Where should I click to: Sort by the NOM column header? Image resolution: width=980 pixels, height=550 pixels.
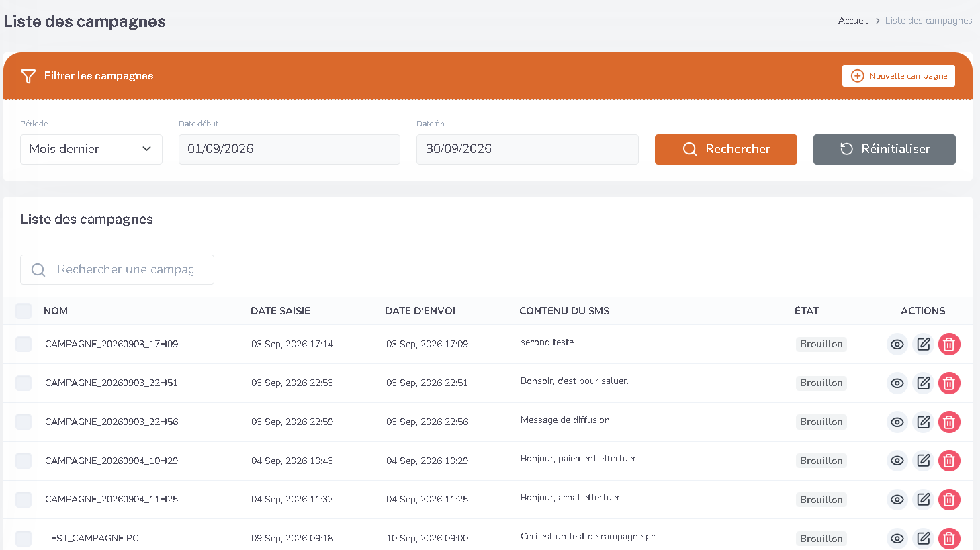coord(56,311)
